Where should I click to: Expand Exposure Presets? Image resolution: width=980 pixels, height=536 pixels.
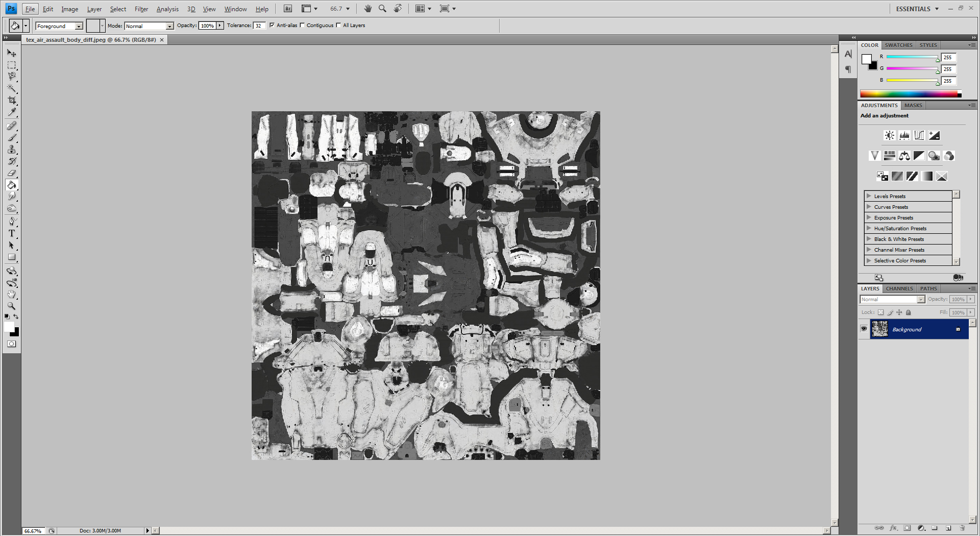click(x=869, y=217)
